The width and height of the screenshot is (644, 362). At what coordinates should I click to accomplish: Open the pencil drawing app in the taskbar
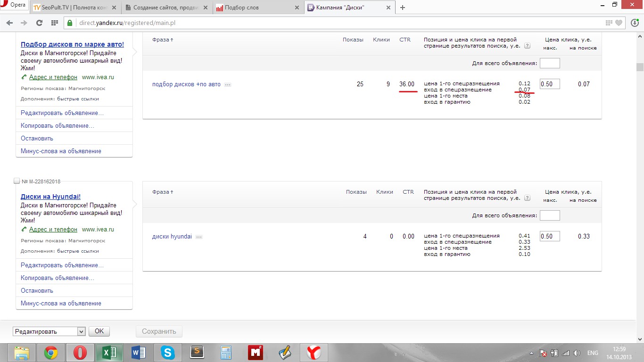click(x=284, y=353)
